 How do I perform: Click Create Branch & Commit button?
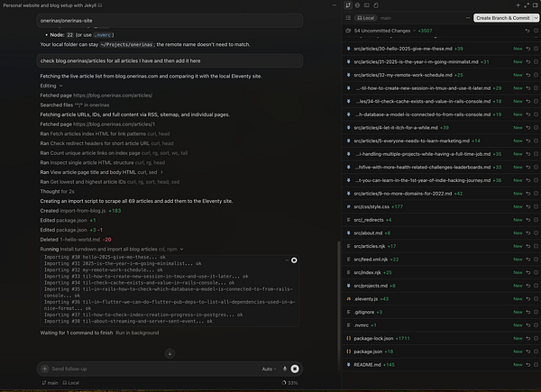click(503, 18)
